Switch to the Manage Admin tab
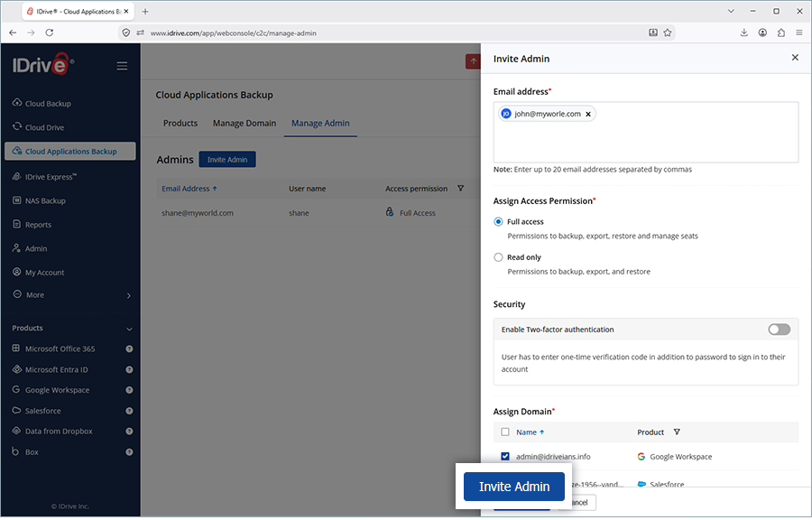Screen dimensions: 812x520 click(320, 123)
